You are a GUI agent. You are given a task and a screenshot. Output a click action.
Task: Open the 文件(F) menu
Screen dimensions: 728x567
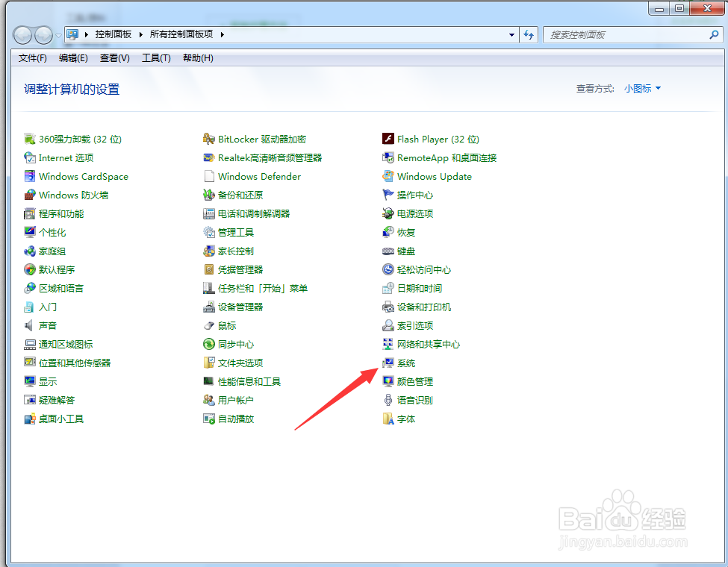(33, 58)
